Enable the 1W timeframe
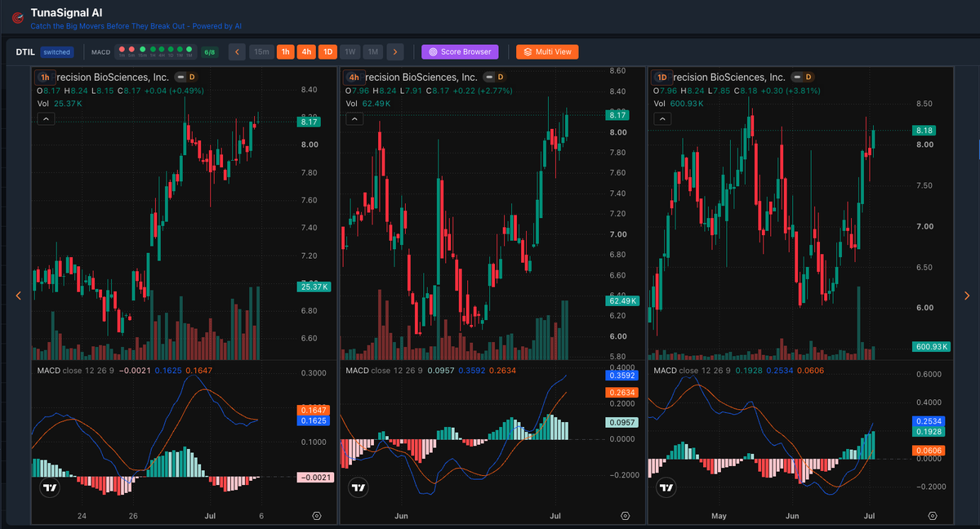The width and height of the screenshot is (980, 529). tap(350, 51)
